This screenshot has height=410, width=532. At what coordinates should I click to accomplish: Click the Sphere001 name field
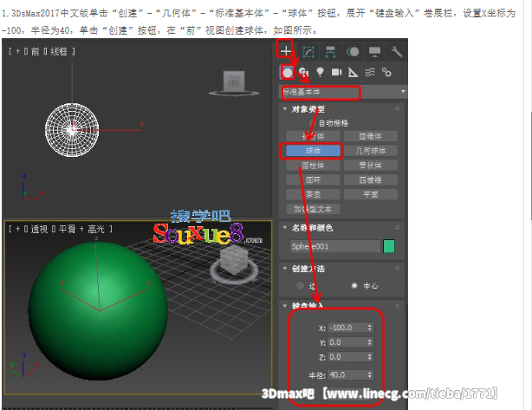coord(334,246)
